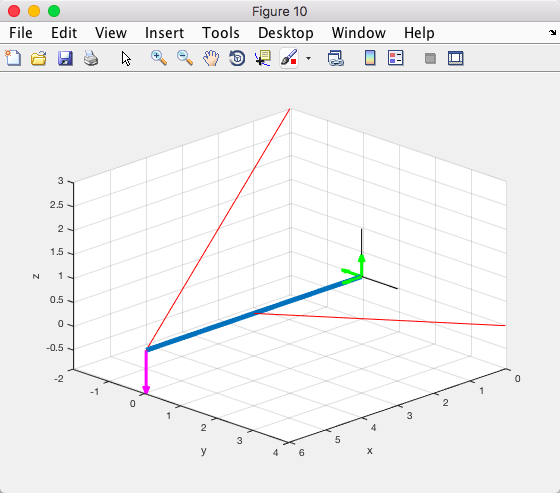Screen dimensions: 560x493
Task: Open a file with folder icon
Action: click(x=39, y=58)
